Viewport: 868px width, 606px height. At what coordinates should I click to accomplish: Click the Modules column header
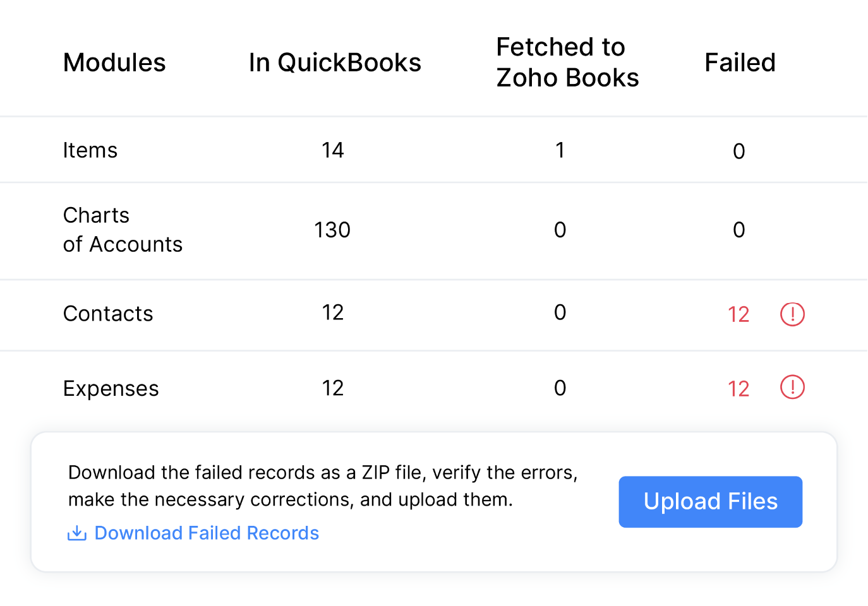[x=114, y=62]
